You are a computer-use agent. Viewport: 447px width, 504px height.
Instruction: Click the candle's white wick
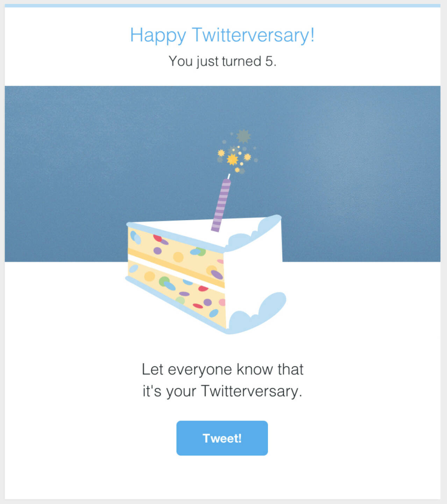pyautogui.click(x=229, y=176)
